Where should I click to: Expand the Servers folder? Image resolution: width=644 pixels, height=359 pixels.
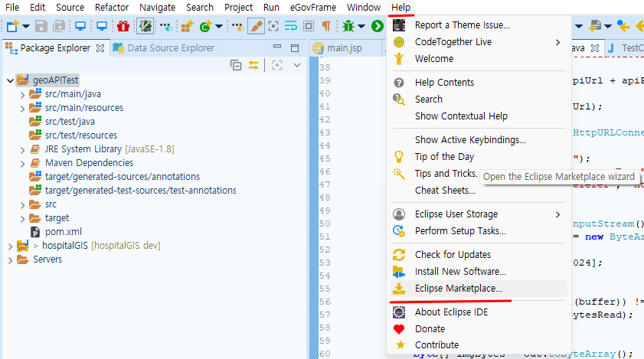pos(10,260)
